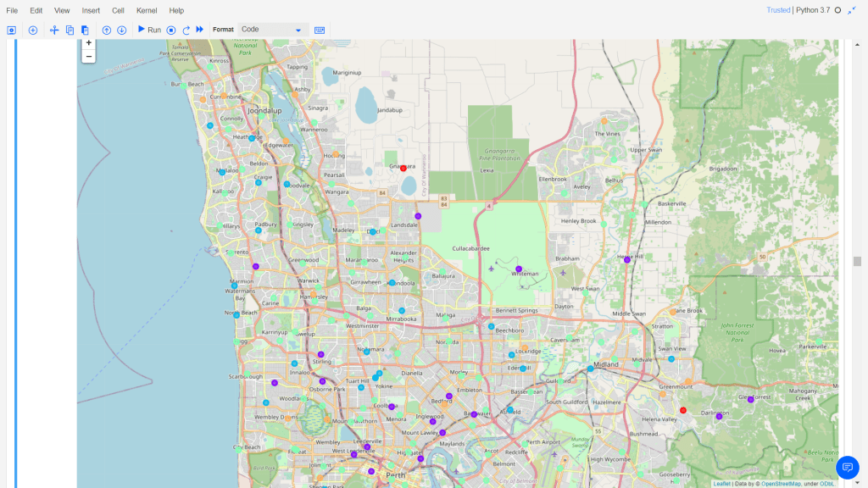Zoom out on the map
868x488 pixels.
(89, 56)
